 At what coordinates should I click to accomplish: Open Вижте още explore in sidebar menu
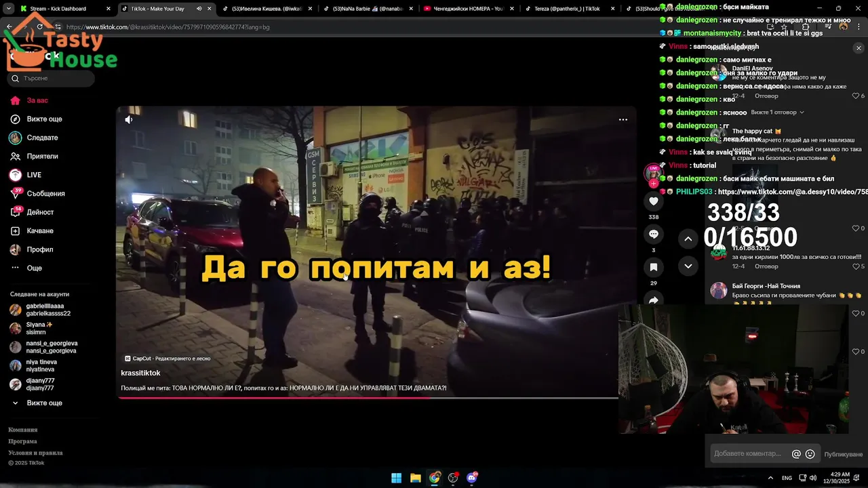44,119
